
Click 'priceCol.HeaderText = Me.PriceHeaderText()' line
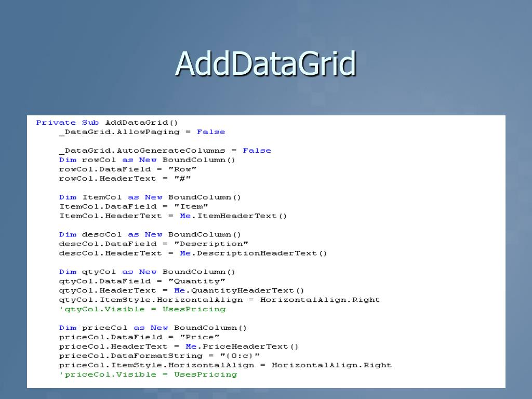(179, 347)
